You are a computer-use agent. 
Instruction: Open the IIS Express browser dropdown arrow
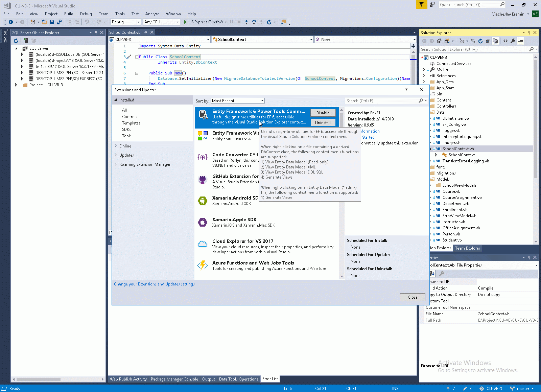[226, 22]
